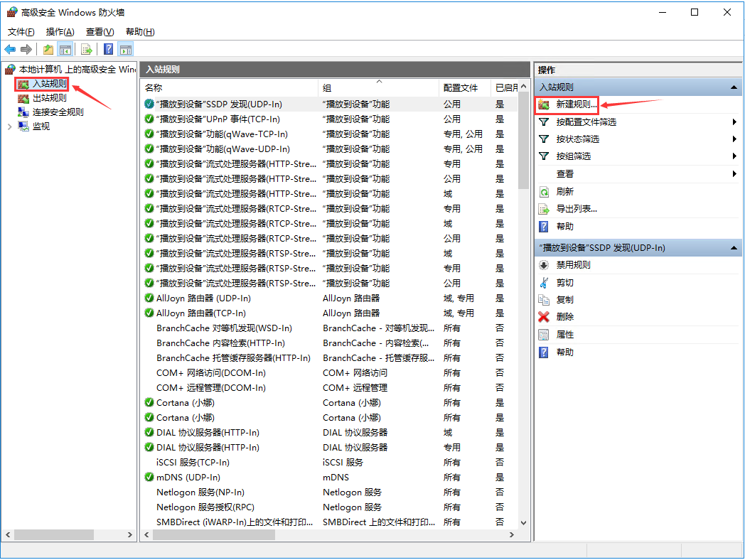Click the tree pane horizontal scrollbar left arrow

pyautogui.click(x=8, y=535)
